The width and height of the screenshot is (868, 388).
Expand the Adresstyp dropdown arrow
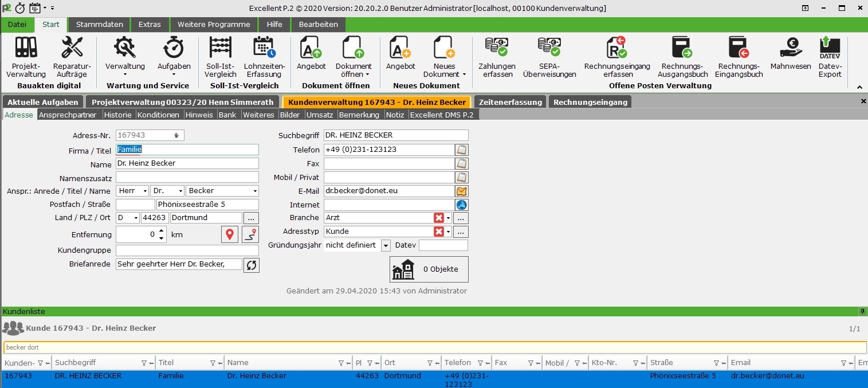[x=449, y=232]
